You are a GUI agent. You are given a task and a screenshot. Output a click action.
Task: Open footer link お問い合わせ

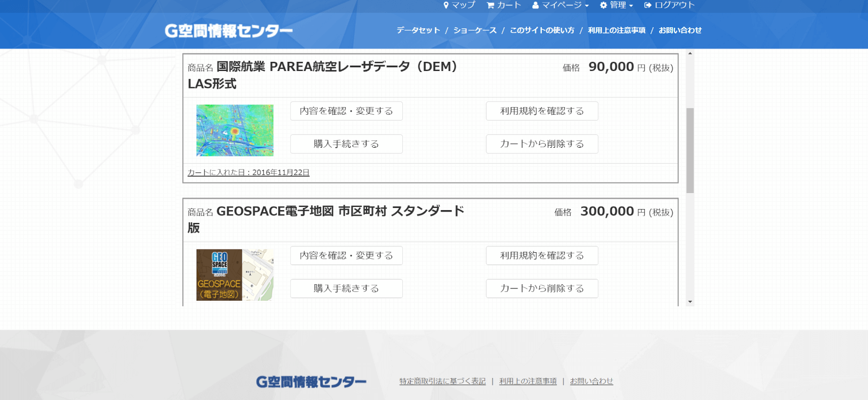point(591,381)
